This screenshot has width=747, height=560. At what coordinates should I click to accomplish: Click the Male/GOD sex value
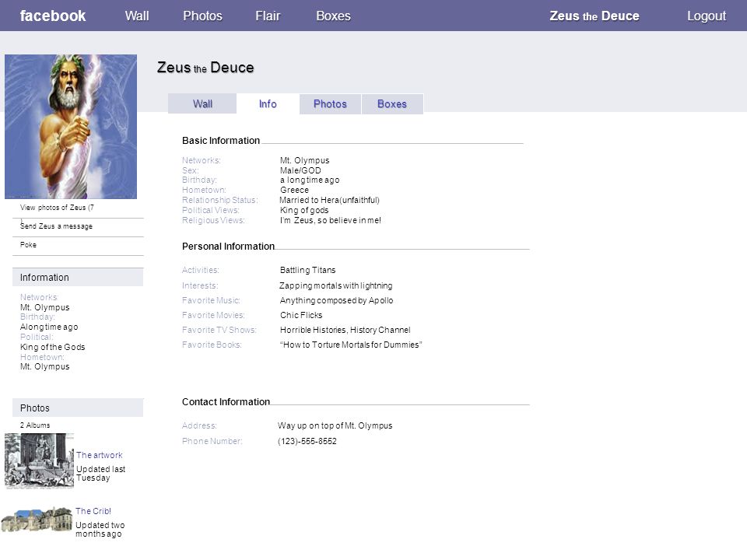coord(300,170)
